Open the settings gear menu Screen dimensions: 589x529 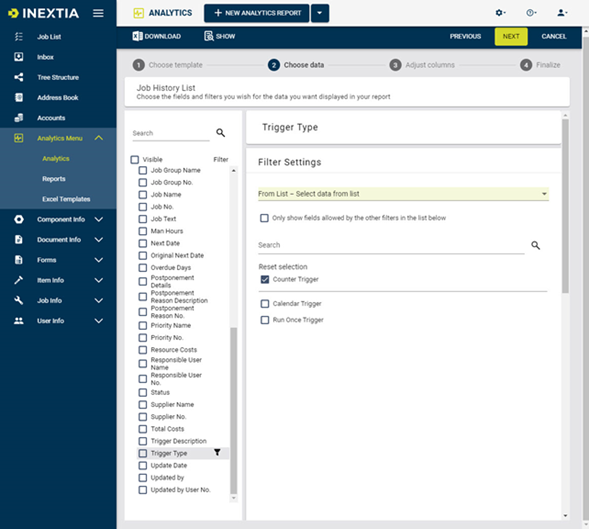[500, 13]
